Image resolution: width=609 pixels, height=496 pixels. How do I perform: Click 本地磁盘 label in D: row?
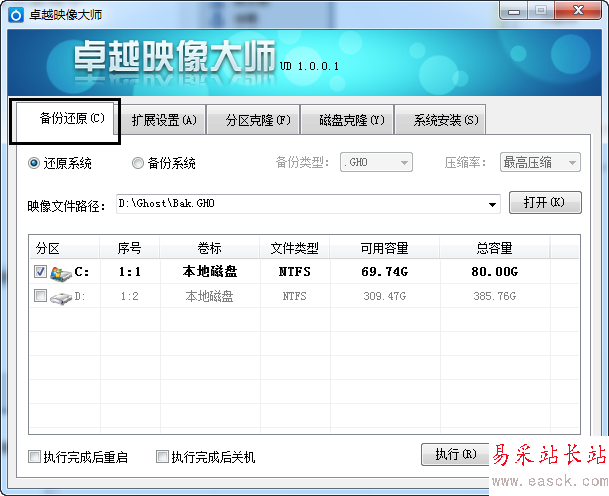click(210, 296)
